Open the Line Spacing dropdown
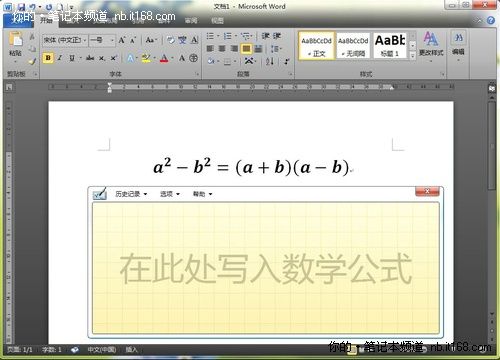 (276, 49)
